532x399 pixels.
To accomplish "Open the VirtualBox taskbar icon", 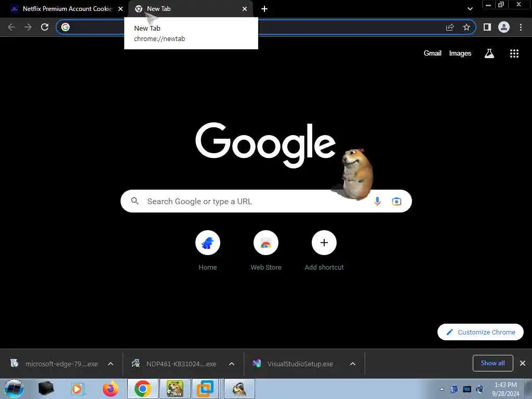I will (x=205, y=389).
